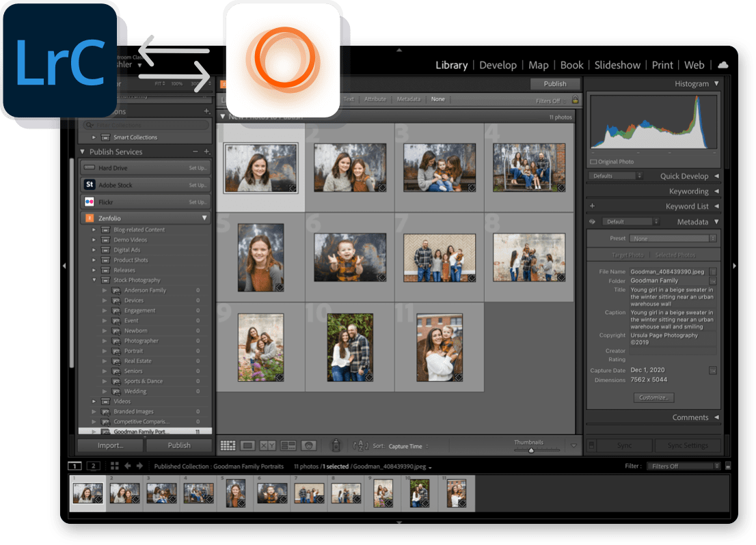Click the cloud sync icon
756x545 pixels.
[723, 65]
